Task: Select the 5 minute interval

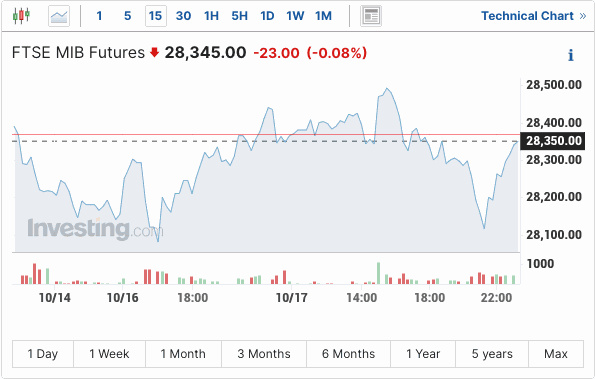Action: (128, 16)
